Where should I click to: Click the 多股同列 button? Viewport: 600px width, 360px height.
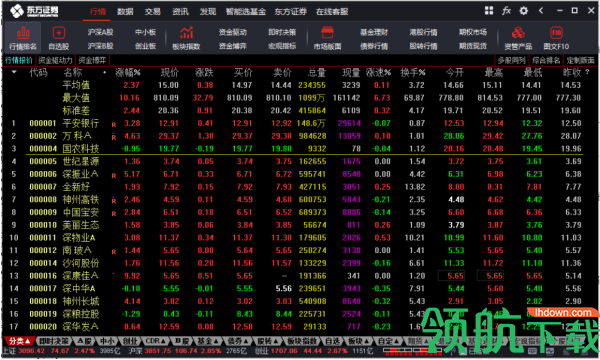[512, 60]
